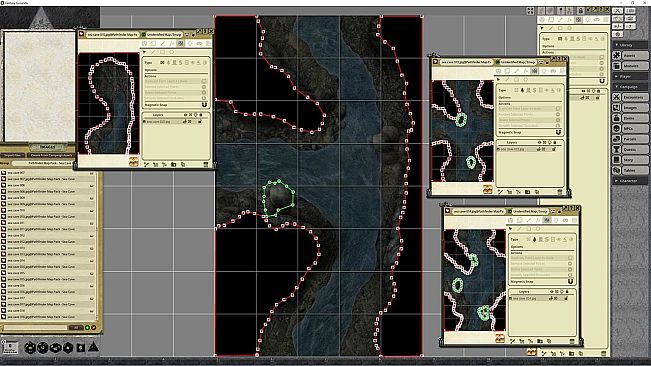Toggle Magnetic Snap in left map window
The width and height of the screenshot is (651, 366).
tap(205, 105)
